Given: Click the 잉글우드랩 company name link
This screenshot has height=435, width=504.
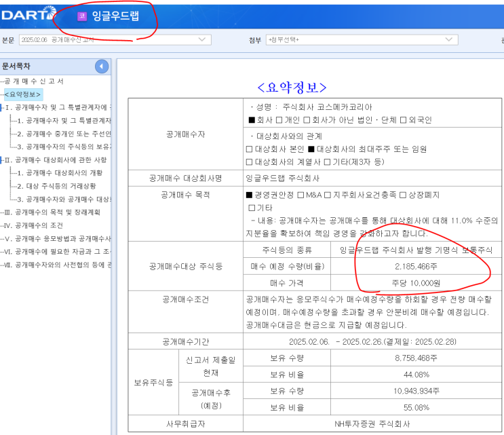Looking at the screenshot, I should 115,16.
